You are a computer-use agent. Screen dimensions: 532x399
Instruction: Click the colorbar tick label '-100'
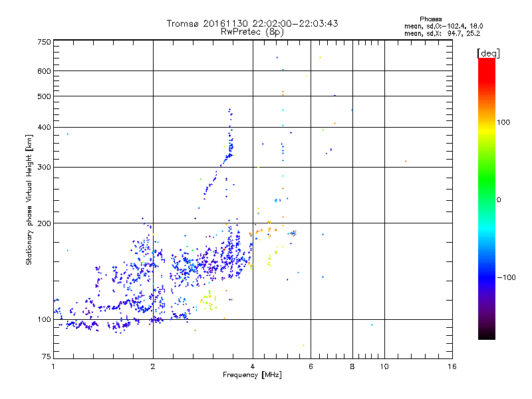506,277
